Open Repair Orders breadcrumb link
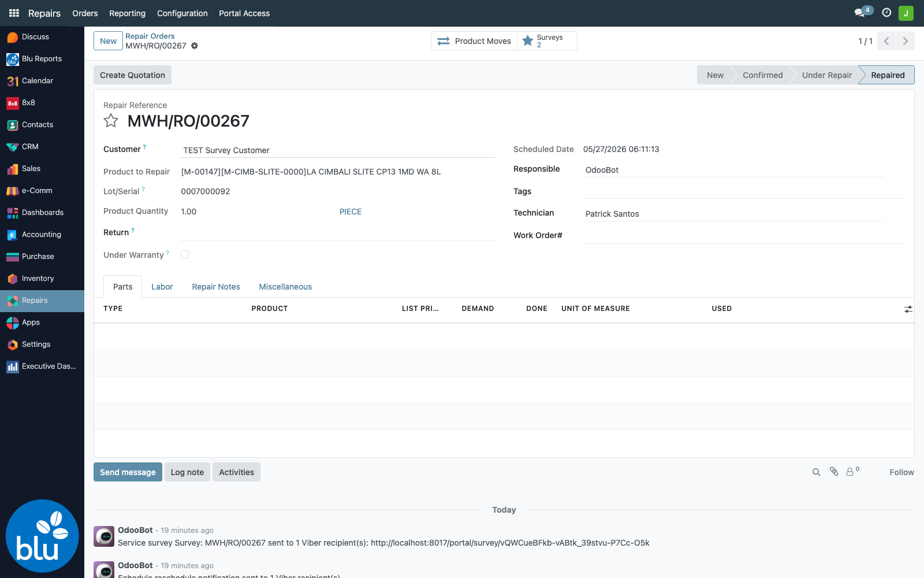This screenshot has height=578, width=924. tap(150, 36)
